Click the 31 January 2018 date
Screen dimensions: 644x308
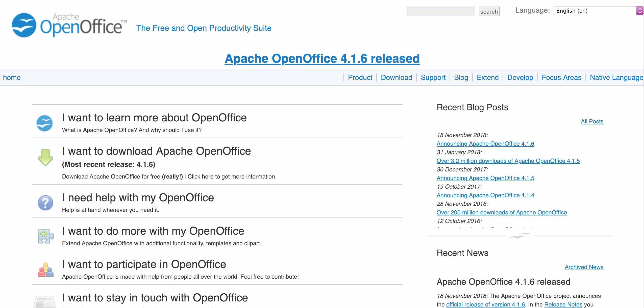[459, 152]
